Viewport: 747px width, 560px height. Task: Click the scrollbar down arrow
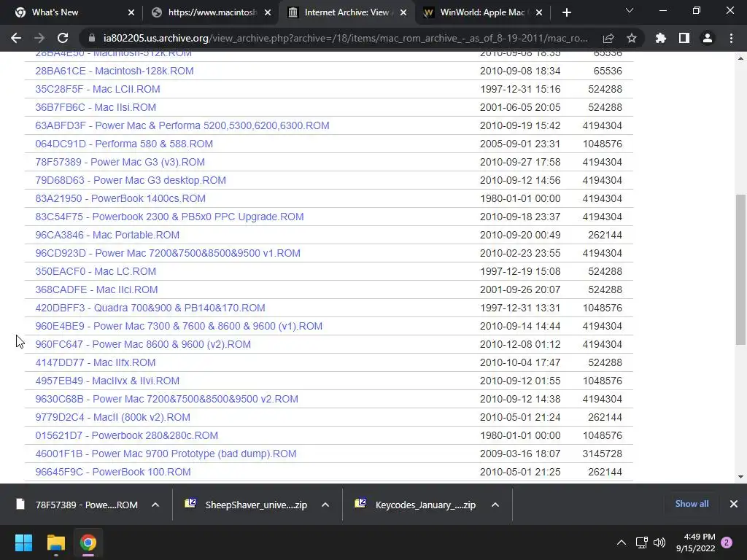740,477
